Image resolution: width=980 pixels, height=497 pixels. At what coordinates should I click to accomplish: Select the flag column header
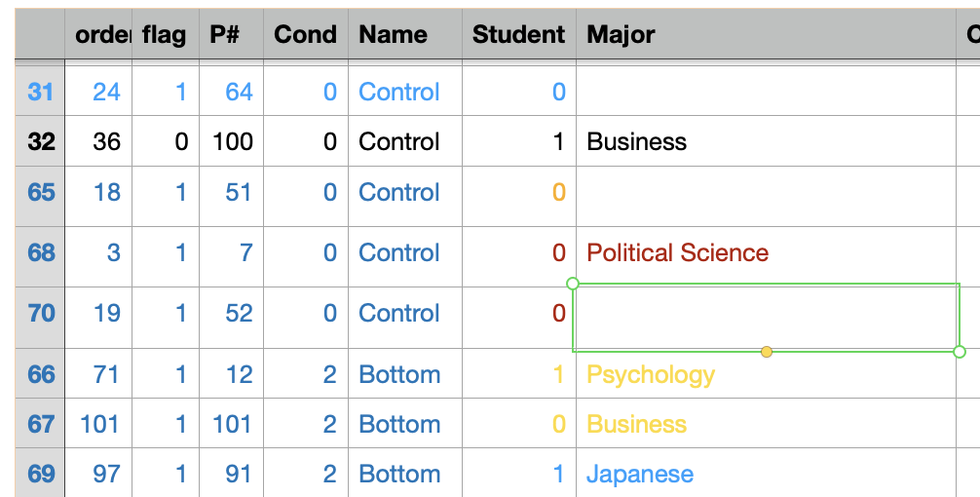tap(166, 34)
